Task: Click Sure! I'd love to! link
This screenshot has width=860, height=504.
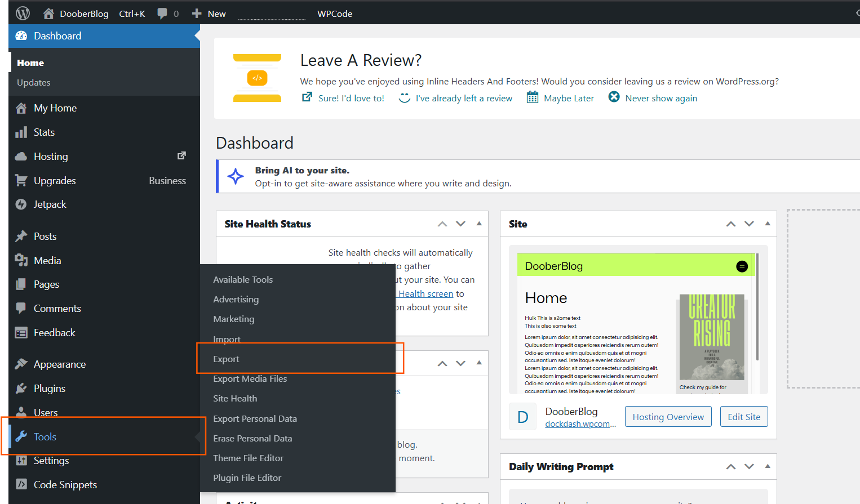Action: (x=351, y=98)
